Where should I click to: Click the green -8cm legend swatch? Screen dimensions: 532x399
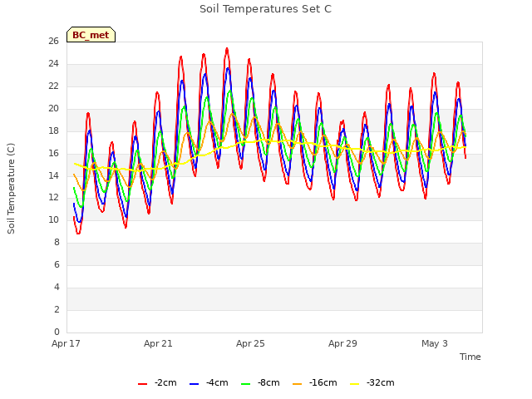[246, 384]
